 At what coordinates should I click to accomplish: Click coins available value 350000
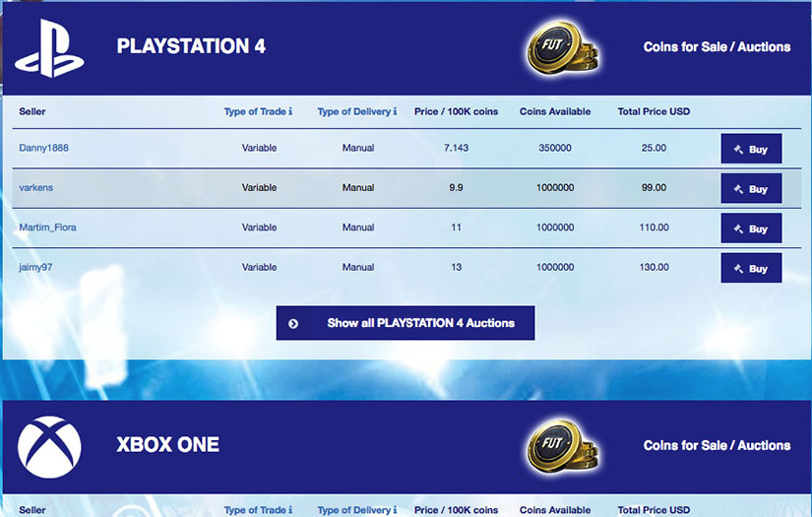click(555, 148)
